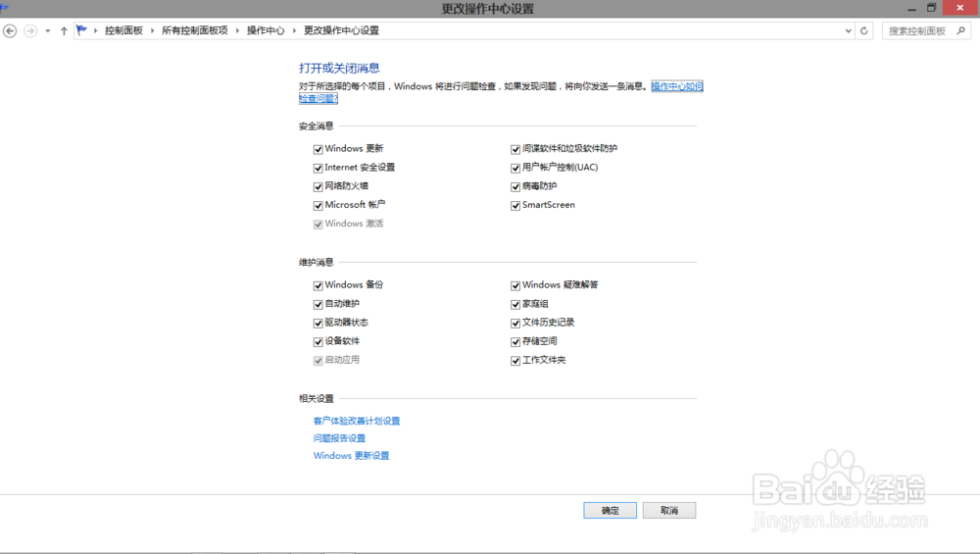The image size is (980, 554).
Task: Toggle 病毒防护 checkbox
Action: click(x=515, y=187)
